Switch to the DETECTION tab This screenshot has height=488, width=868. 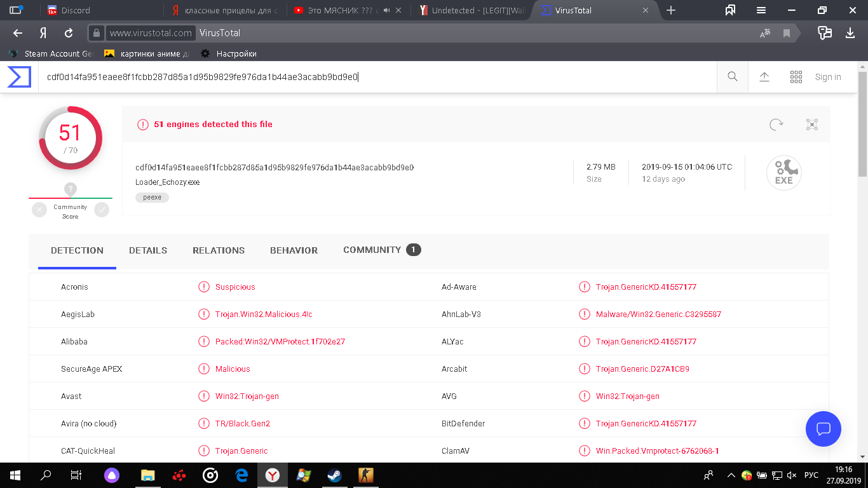(77, 250)
